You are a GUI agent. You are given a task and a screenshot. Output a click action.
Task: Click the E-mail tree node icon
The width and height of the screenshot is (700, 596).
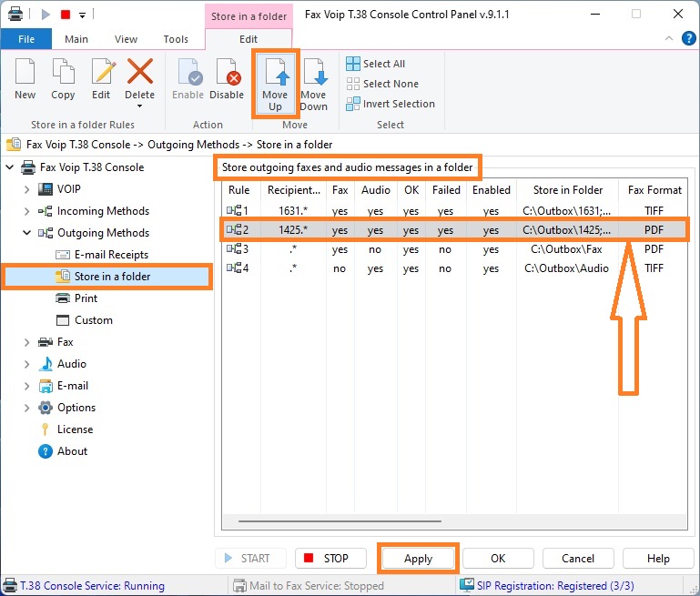coord(46,386)
